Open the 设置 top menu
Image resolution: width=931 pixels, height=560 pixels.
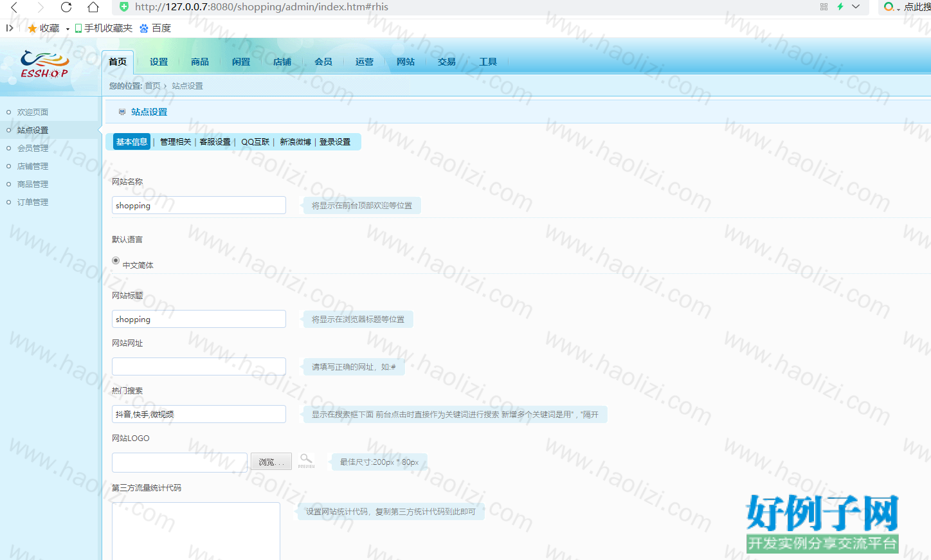pos(159,62)
